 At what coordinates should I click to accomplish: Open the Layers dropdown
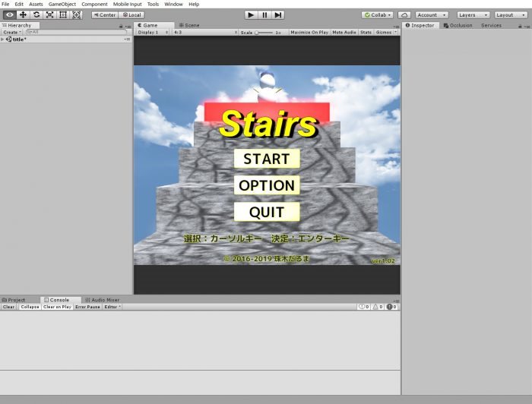473,15
